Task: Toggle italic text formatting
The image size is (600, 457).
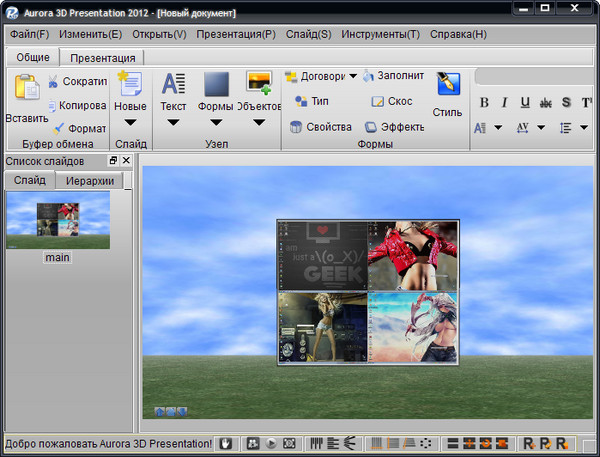Action: coord(504,102)
